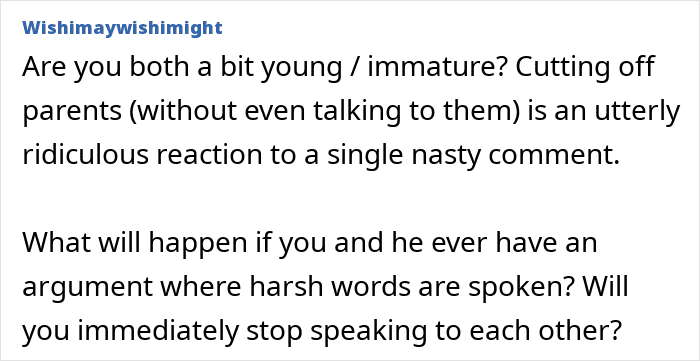700x361 pixels.
Task: Click the second paragraph starting 'What will happen'
Action: (325, 286)
